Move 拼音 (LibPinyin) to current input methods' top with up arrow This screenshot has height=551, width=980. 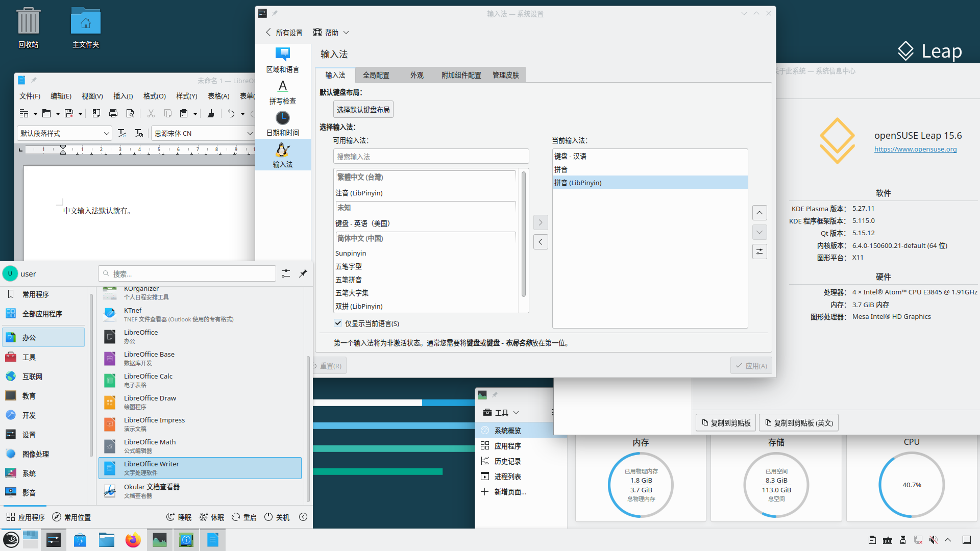click(759, 213)
